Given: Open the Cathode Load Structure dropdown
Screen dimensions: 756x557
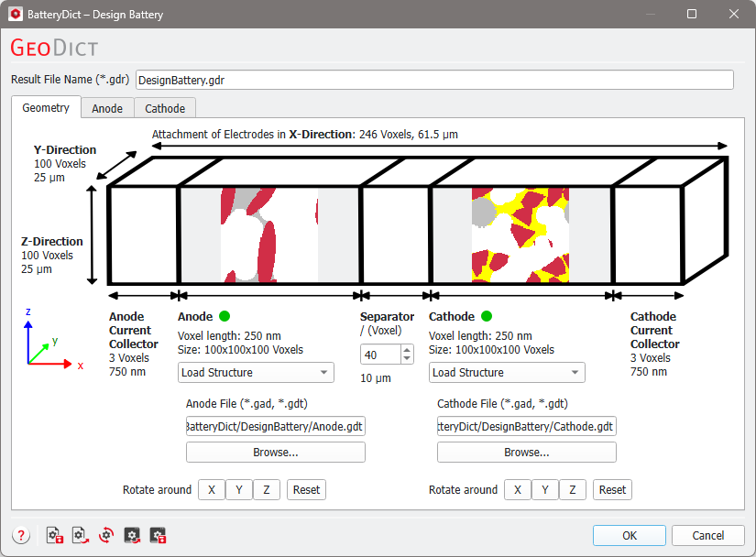Looking at the screenshot, I should (x=507, y=373).
